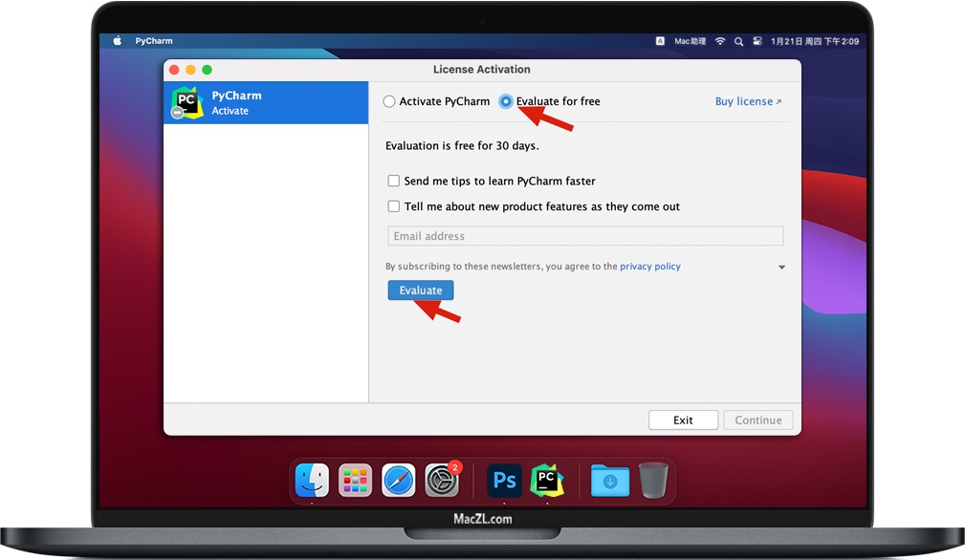Click the input source icon in menu bar
Viewport: 965px width, 560px height.
(660, 41)
